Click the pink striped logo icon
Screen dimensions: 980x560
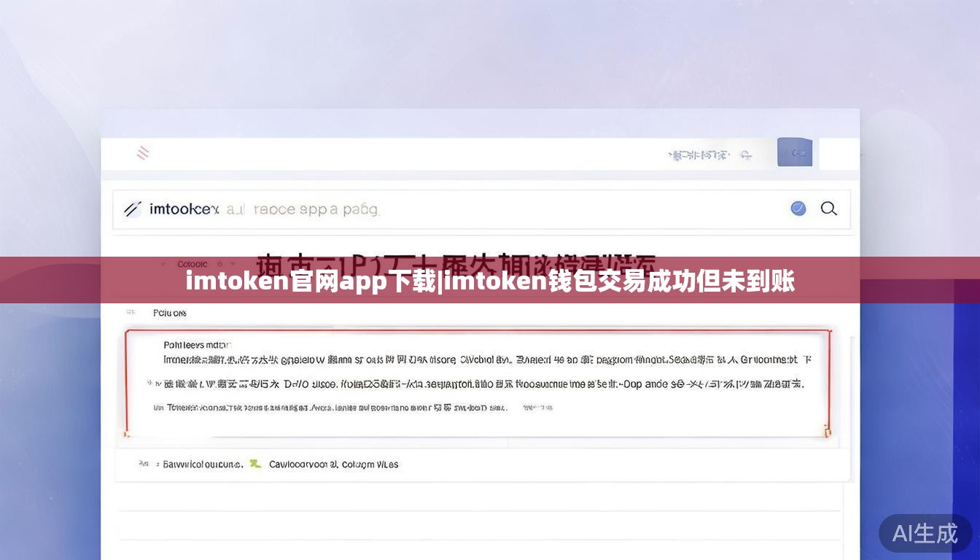pyautogui.click(x=144, y=153)
